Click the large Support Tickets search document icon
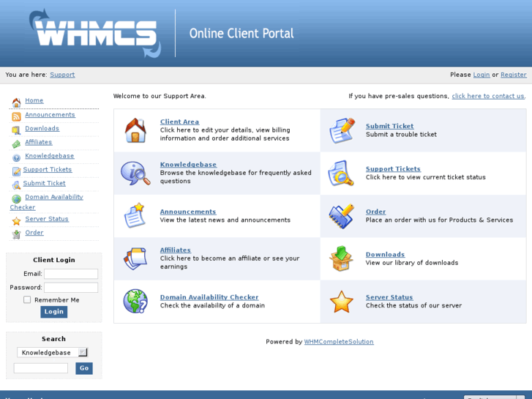This screenshot has width=532, height=399. coord(341,174)
